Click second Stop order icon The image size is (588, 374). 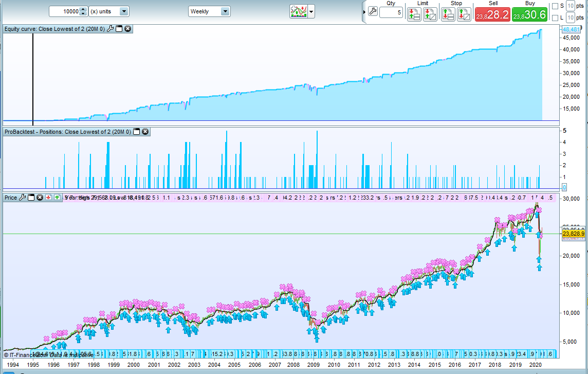[464, 14]
